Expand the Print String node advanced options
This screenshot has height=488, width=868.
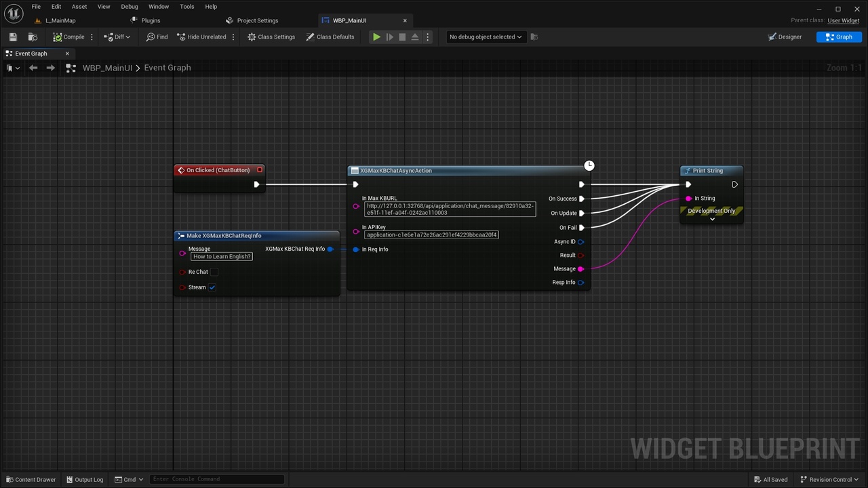point(712,220)
